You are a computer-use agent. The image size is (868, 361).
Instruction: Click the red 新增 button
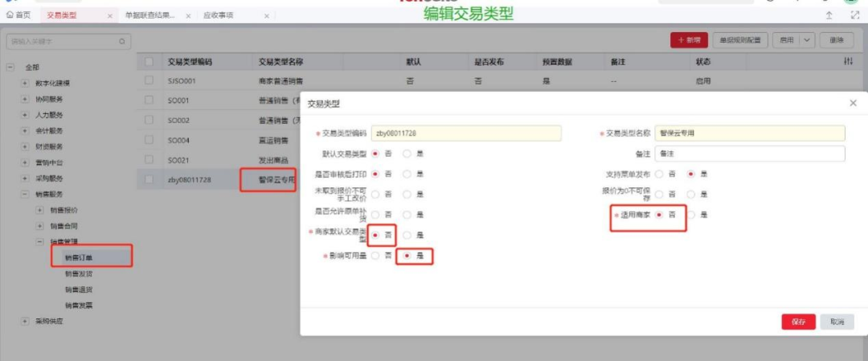click(689, 40)
